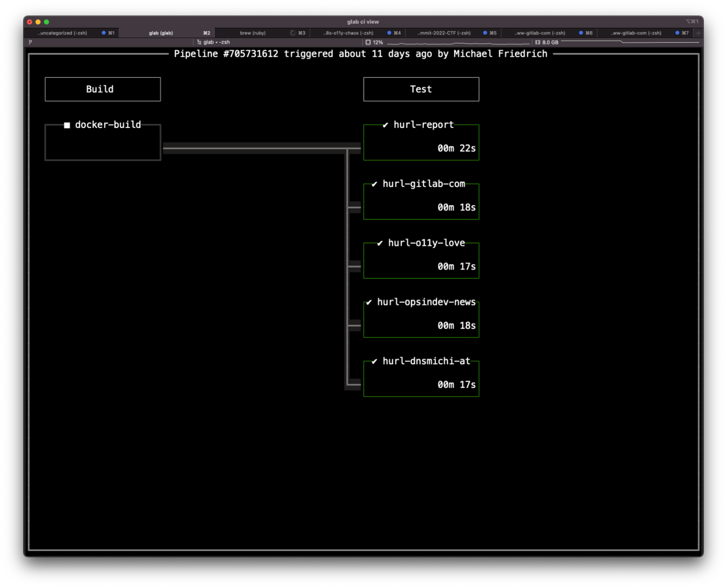The height and width of the screenshot is (588, 727).
Task: Switch to the uncategorized (-zsh) tab
Action: [62, 33]
